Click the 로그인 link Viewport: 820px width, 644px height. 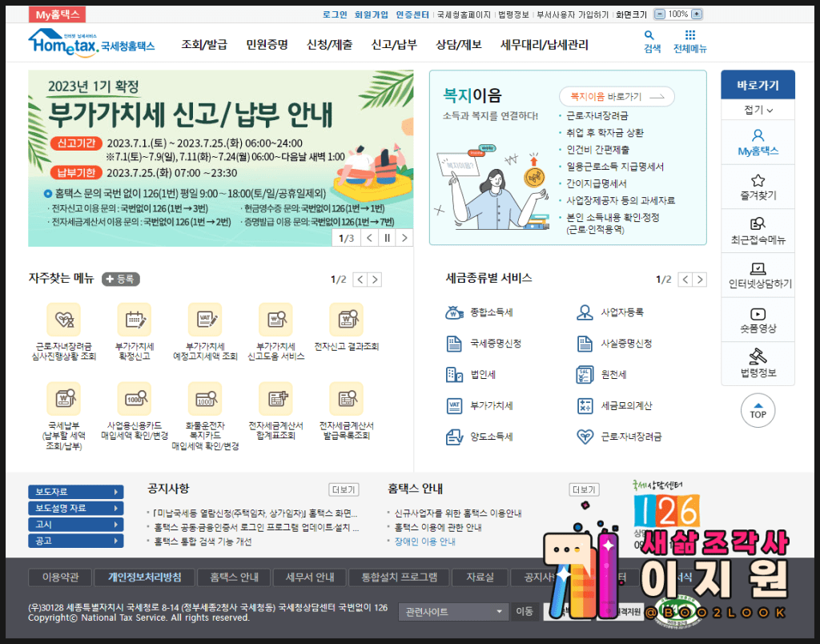tap(335, 14)
